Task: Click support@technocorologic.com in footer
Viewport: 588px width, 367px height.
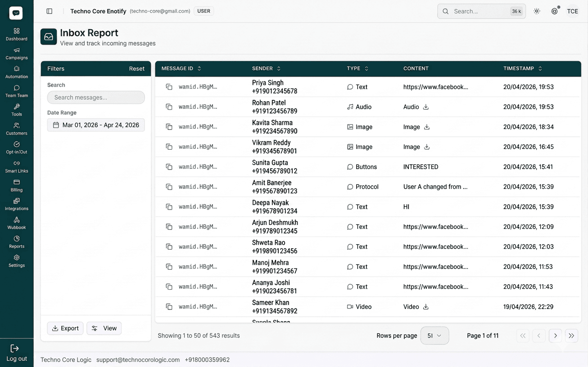Action: coord(138,360)
